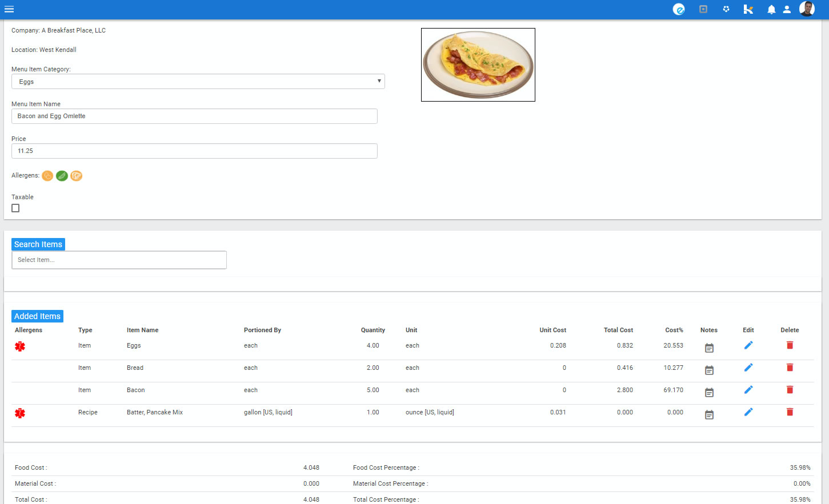Open notifications via the bell icon

point(771,9)
